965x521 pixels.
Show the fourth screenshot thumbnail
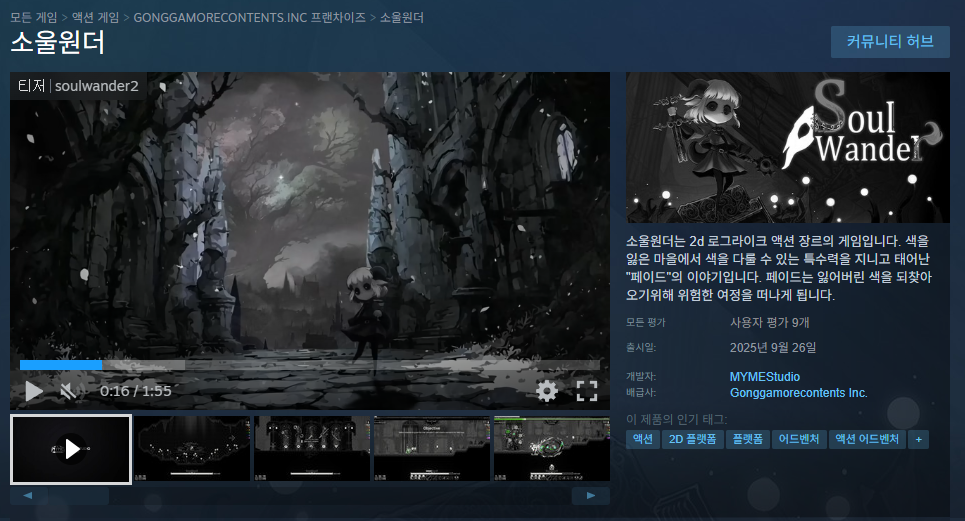click(431, 449)
